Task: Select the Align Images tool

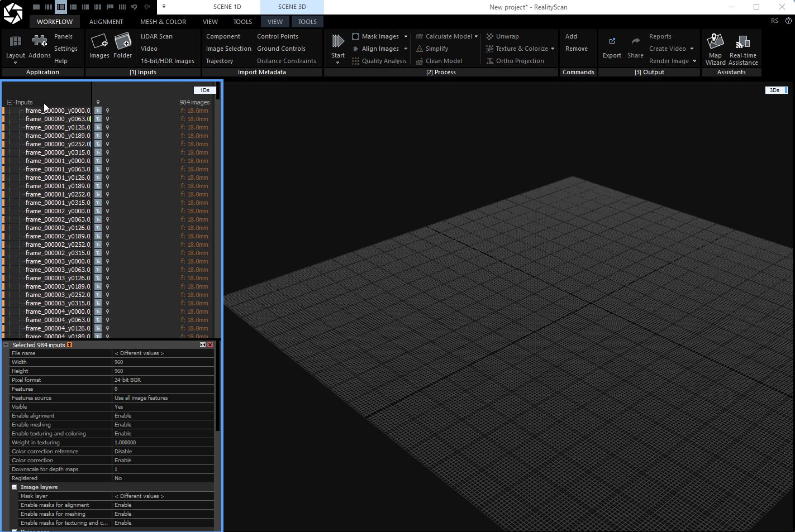Action: coord(380,49)
